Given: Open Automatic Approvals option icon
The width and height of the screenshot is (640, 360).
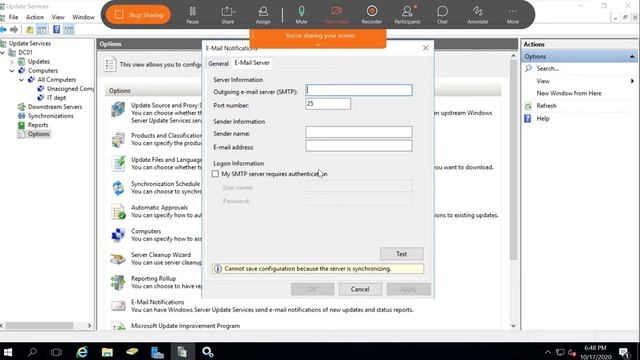Looking at the screenshot, I should coord(118,211).
